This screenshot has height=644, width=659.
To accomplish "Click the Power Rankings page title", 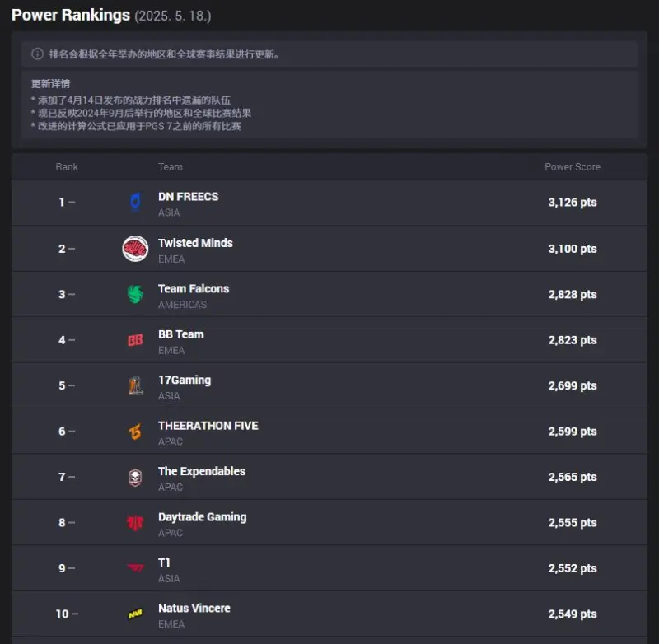I will [x=71, y=15].
